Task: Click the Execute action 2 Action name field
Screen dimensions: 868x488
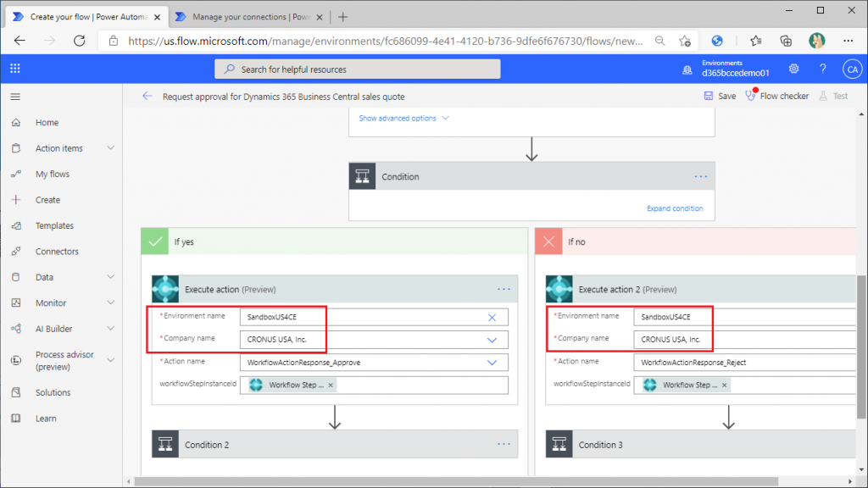Action: pos(744,363)
